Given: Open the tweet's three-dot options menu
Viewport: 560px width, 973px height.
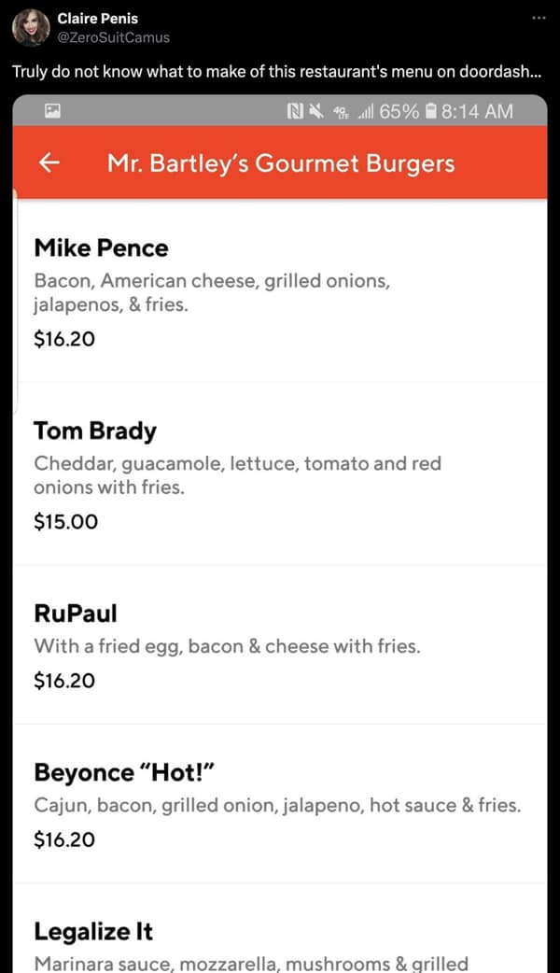Looking at the screenshot, I should click(x=539, y=17).
